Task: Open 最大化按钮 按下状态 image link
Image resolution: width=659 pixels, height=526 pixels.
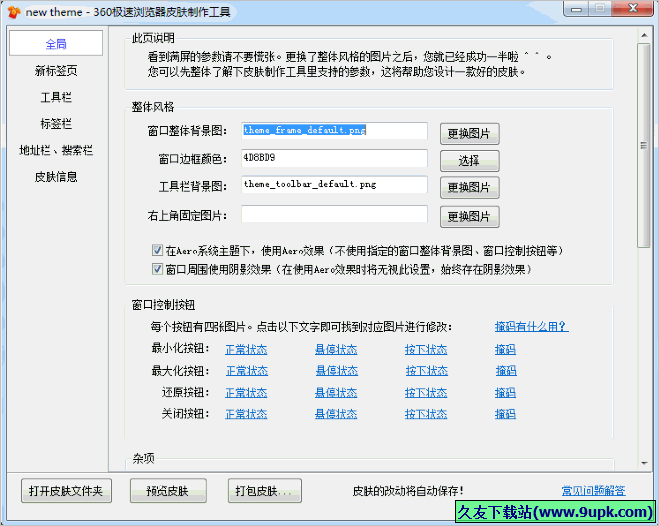Action: pos(427,371)
